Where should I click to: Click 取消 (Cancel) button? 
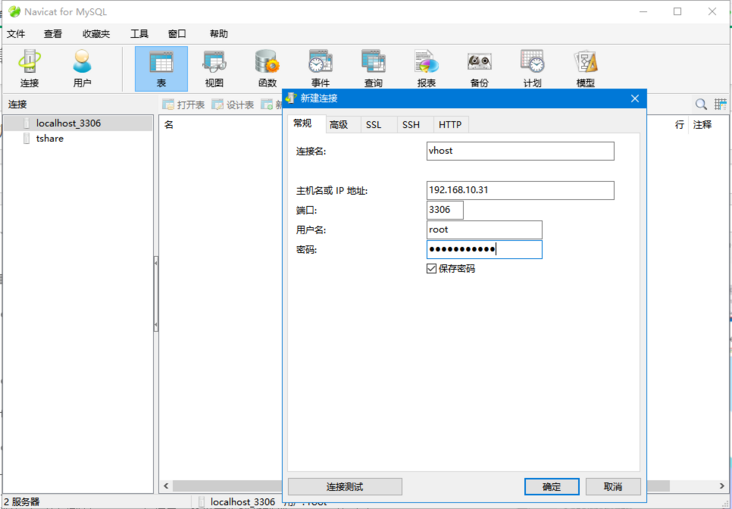613,487
